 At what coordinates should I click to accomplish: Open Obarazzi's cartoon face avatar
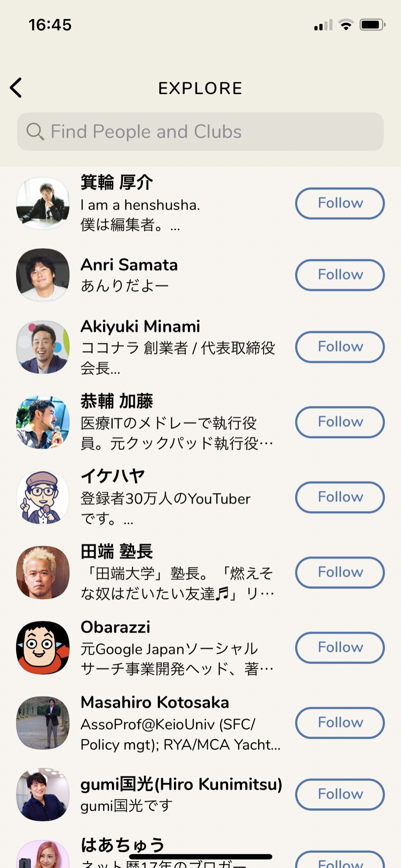43,648
